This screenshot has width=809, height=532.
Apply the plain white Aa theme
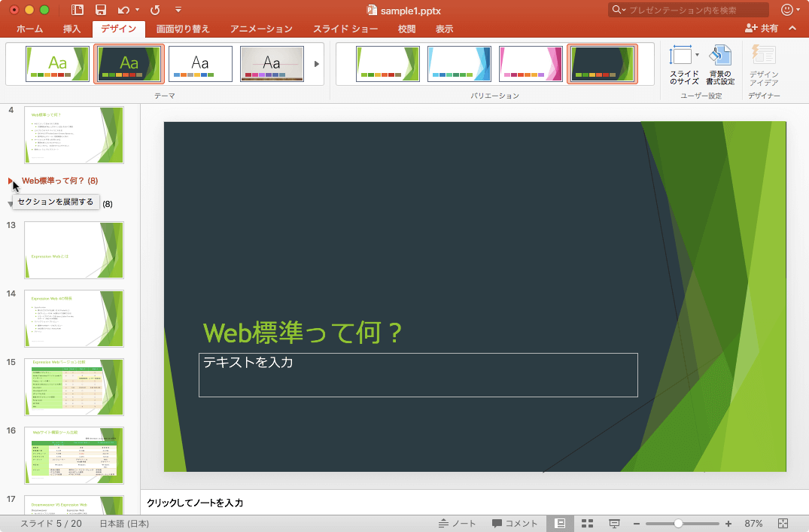(200, 64)
